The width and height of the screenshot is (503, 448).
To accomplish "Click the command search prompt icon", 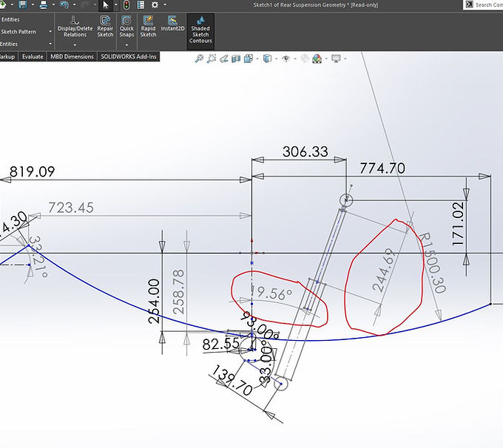I will point(469,4).
